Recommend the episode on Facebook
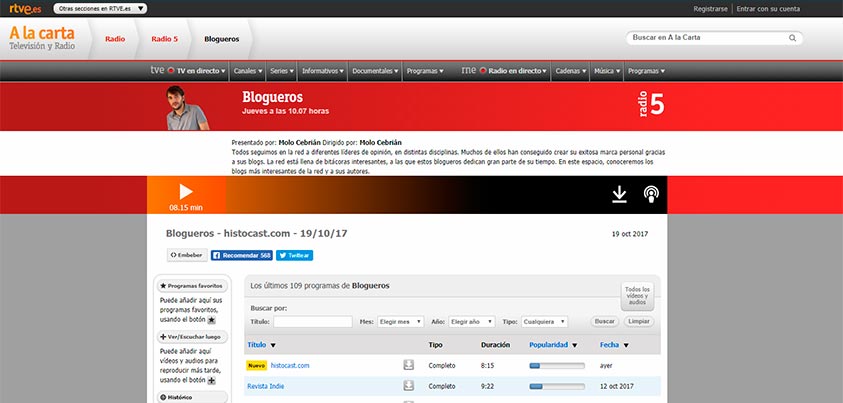The width and height of the screenshot is (843, 403). click(241, 255)
